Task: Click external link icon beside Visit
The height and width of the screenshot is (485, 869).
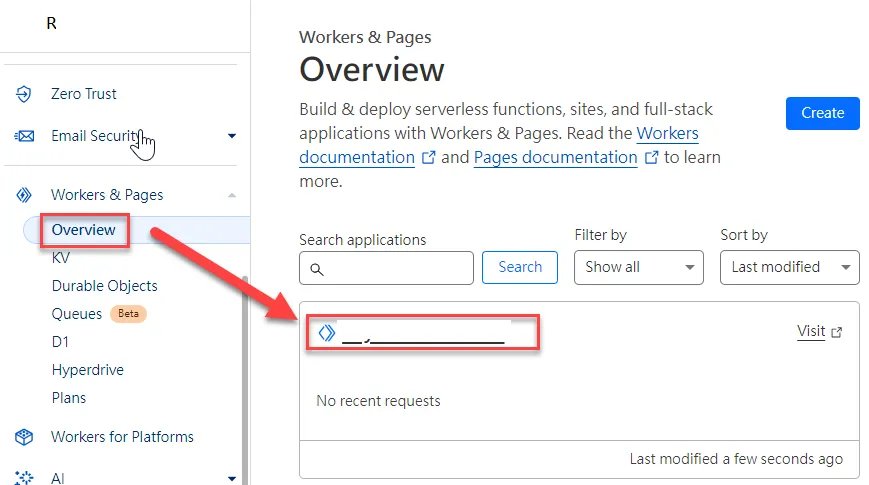Action: [837, 332]
